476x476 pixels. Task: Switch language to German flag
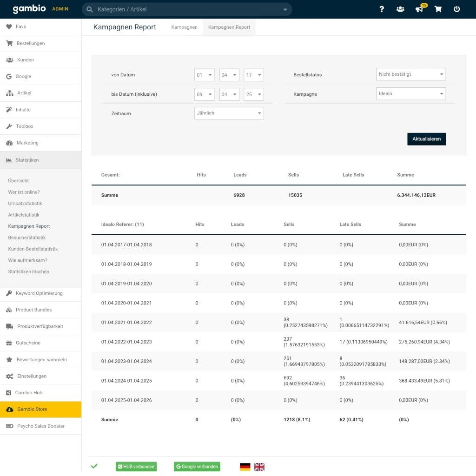[245, 467]
